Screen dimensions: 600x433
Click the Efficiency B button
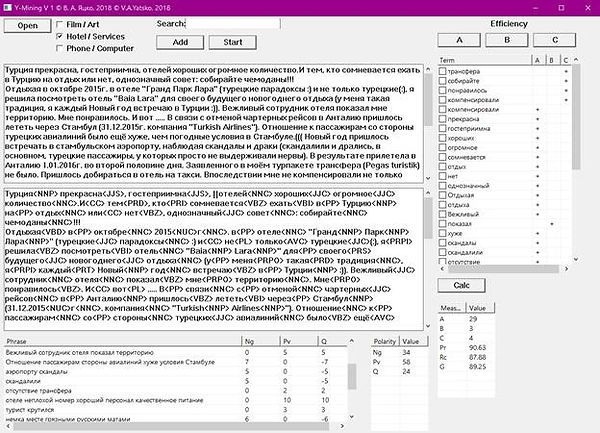point(507,40)
